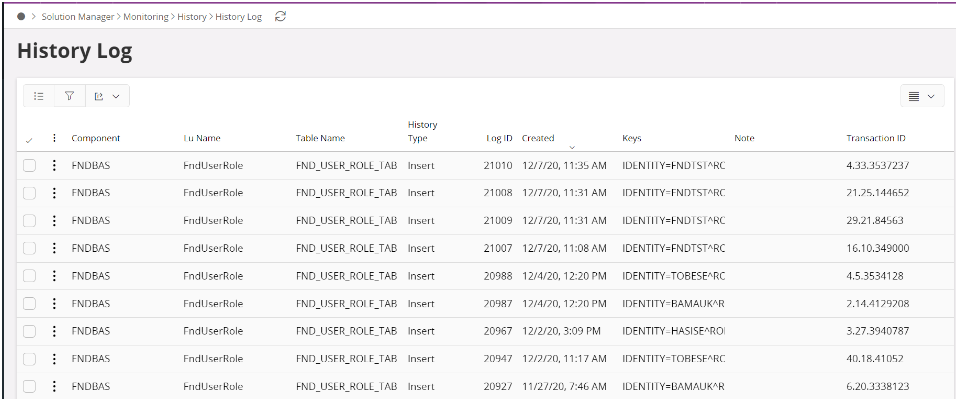Click the Created column sort arrow

(572, 148)
